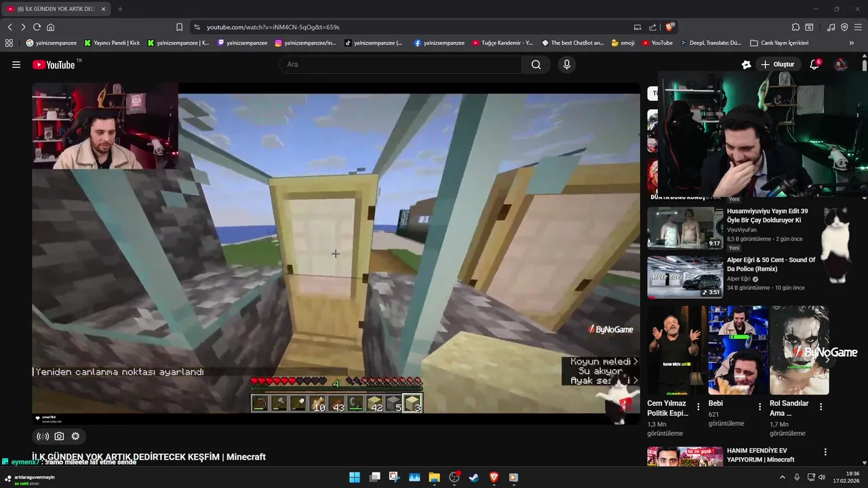Open the YouTube account avatar menu

[x=841, y=64]
